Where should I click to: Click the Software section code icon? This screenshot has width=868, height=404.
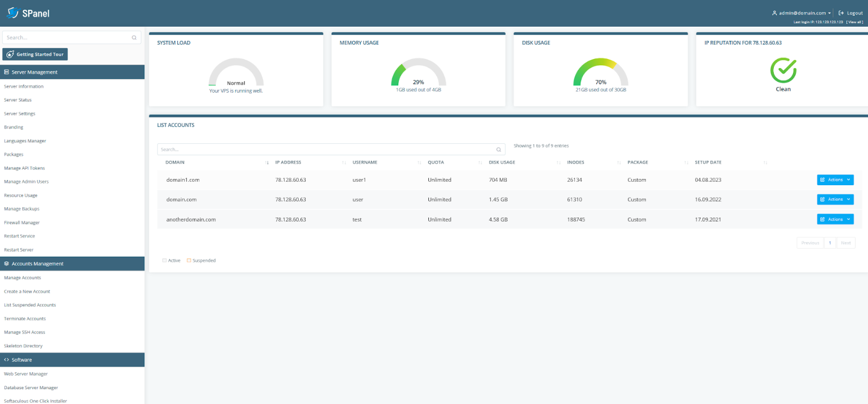pos(5,360)
